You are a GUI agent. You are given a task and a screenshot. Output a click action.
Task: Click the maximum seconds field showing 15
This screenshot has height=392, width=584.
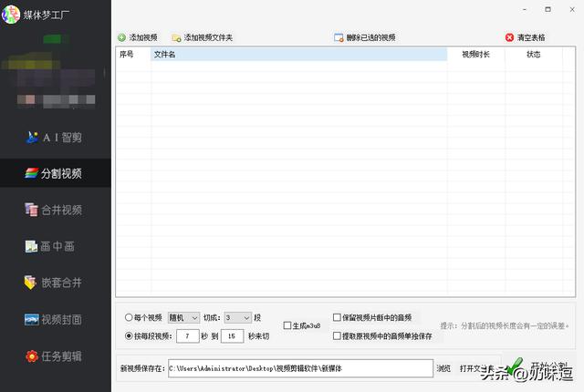coord(232,335)
